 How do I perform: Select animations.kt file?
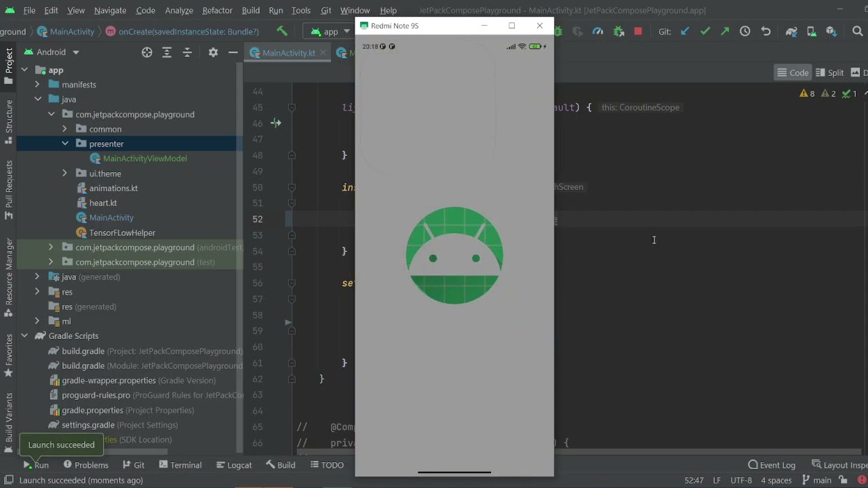113,188
